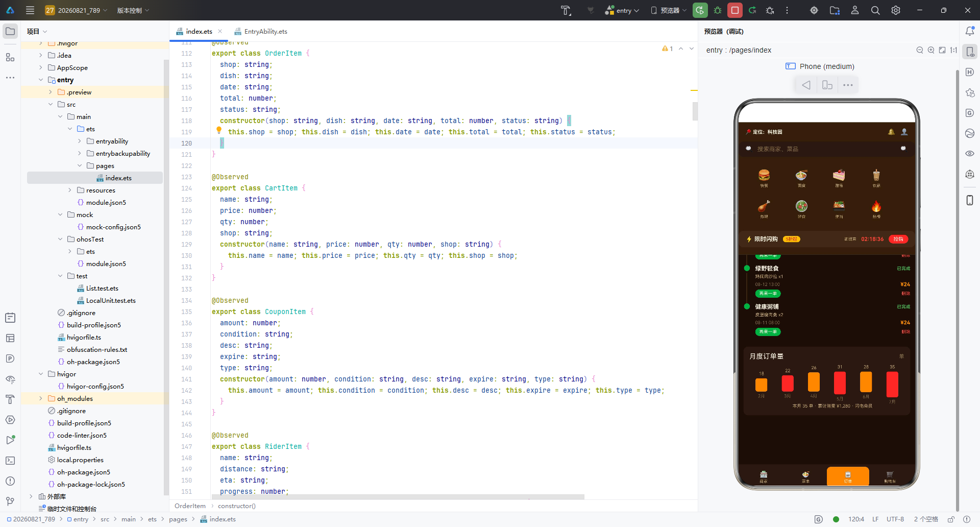Select the 订单 tab in phone preview
This screenshot has height=527, width=980.
(847, 476)
